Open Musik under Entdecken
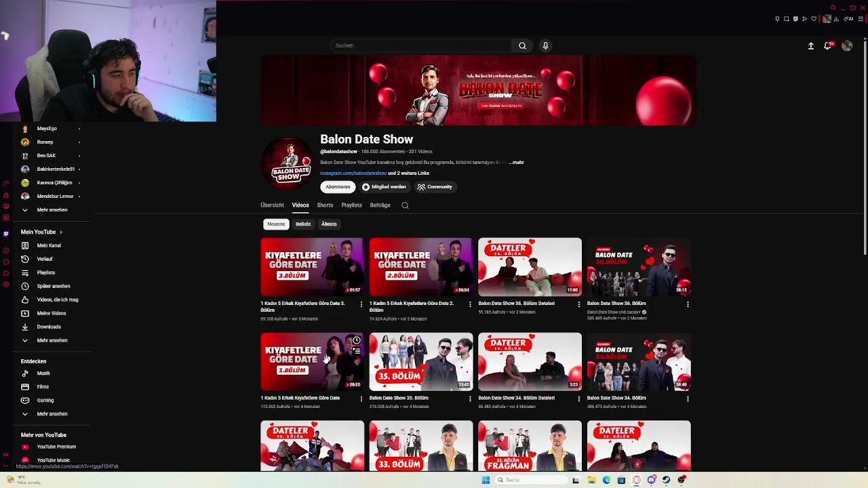868x488 pixels. click(x=50, y=373)
